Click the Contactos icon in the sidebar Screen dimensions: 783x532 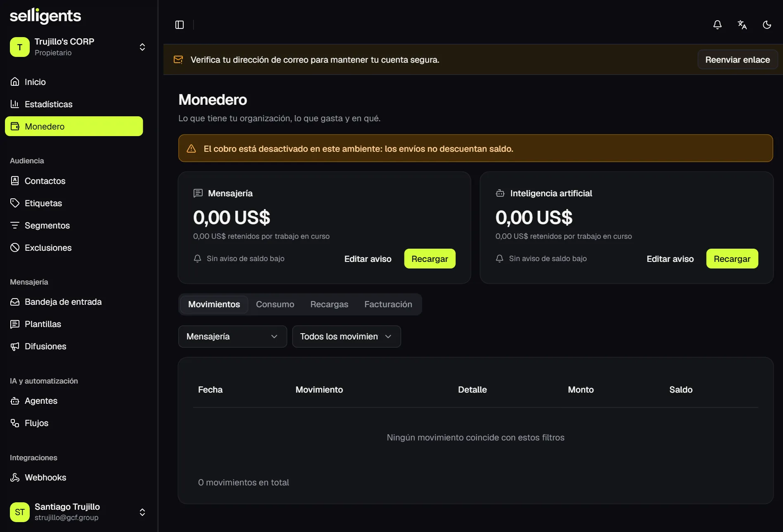[x=15, y=181]
